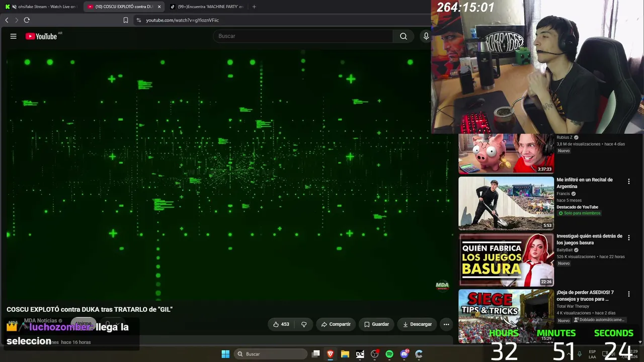Click the Windows taskbar Buscar search box
644x362 pixels.
[271, 354]
